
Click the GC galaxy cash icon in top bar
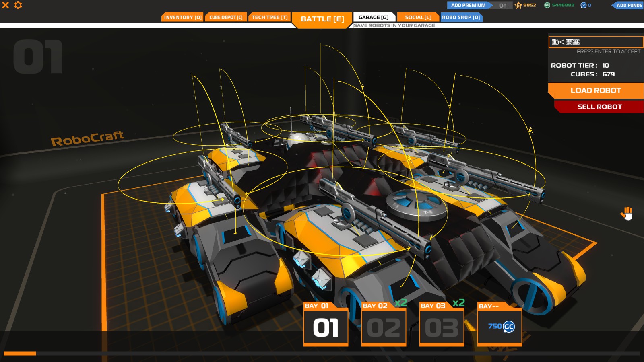583,5
